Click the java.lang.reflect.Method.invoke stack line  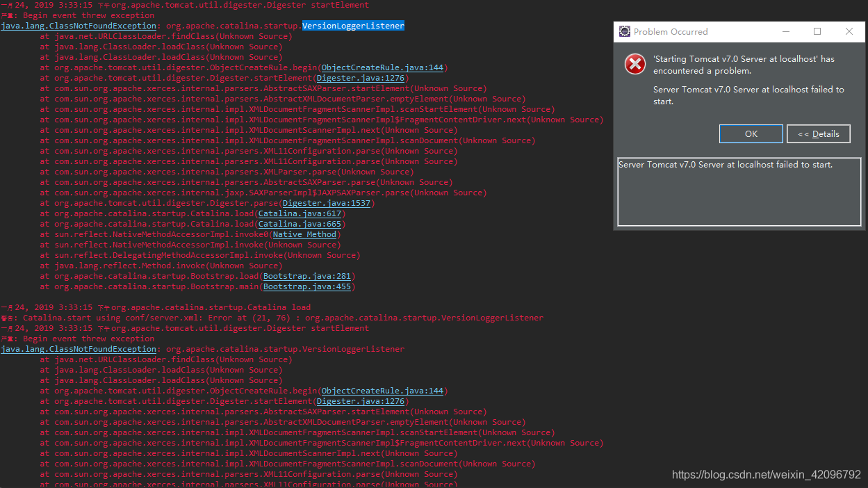[161, 266]
